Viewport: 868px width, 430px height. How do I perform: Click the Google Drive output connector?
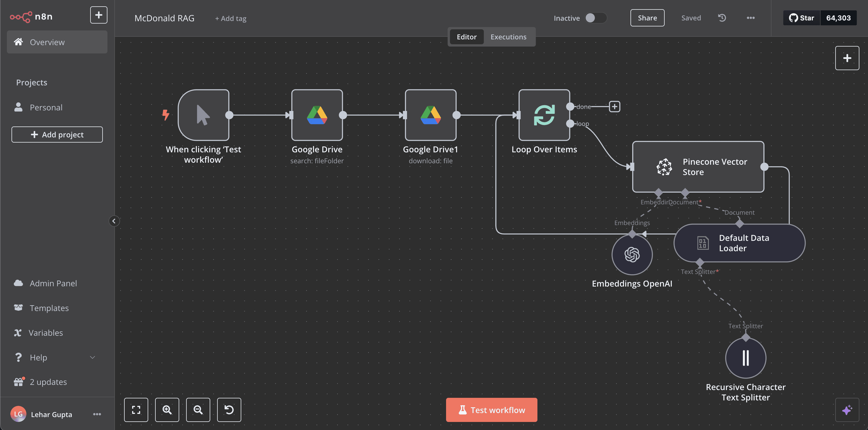coord(343,115)
